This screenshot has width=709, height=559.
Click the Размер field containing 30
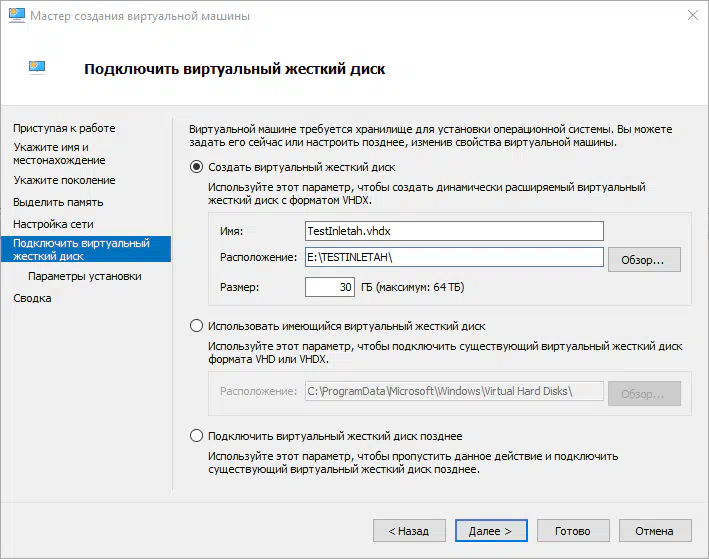330,287
